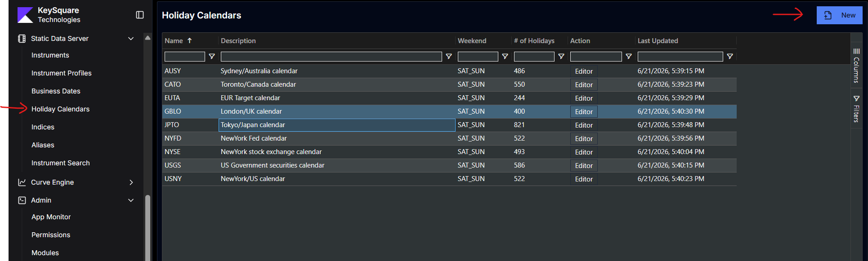Collapse the sidebar with panel toggle icon

(x=140, y=15)
